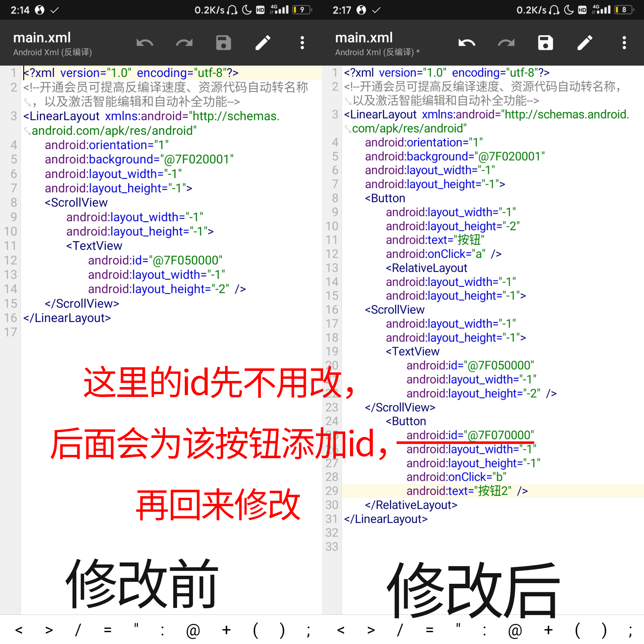Place cursor on left <ScrollView opening tag
The height and width of the screenshot is (644, 644).
(x=76, y=202)
